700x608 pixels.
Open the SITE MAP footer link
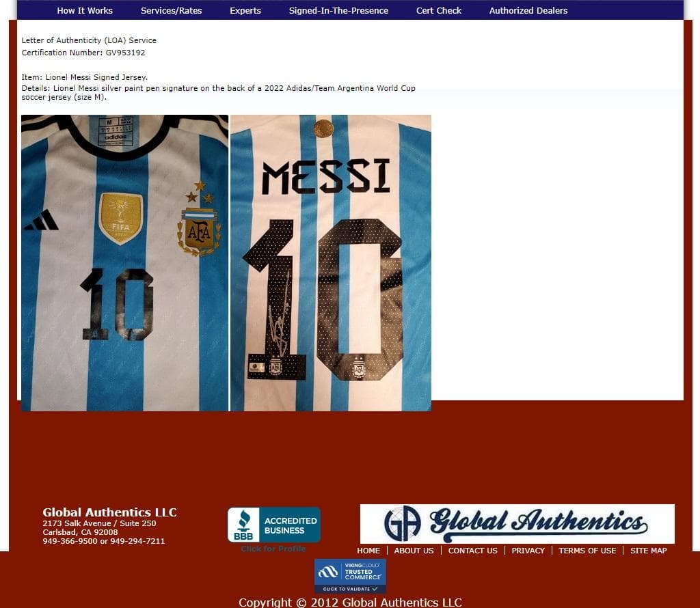tap(648, 551)
